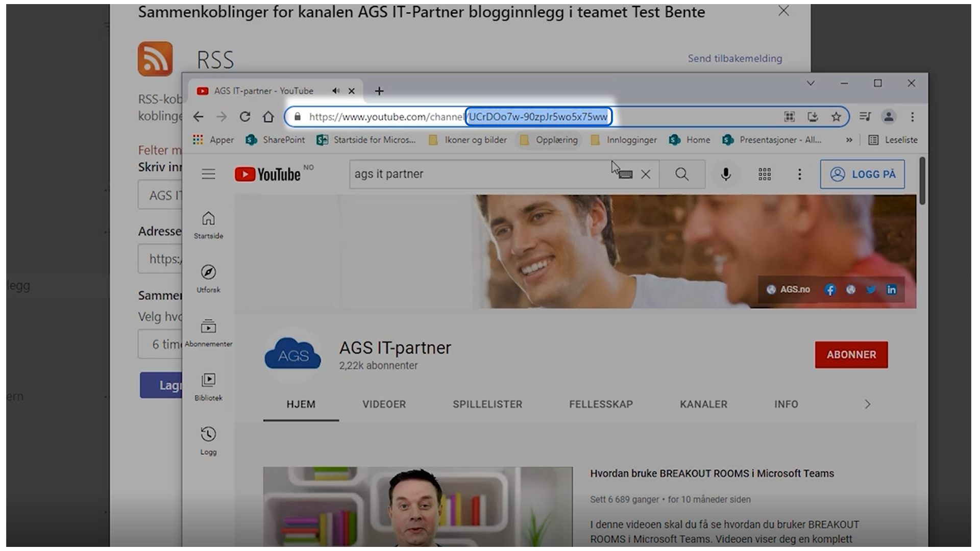The width and height of the screenshot is (980, 551).
Task: Open the YouTube hamburger guide menu
Action: [x=208, y=174]
